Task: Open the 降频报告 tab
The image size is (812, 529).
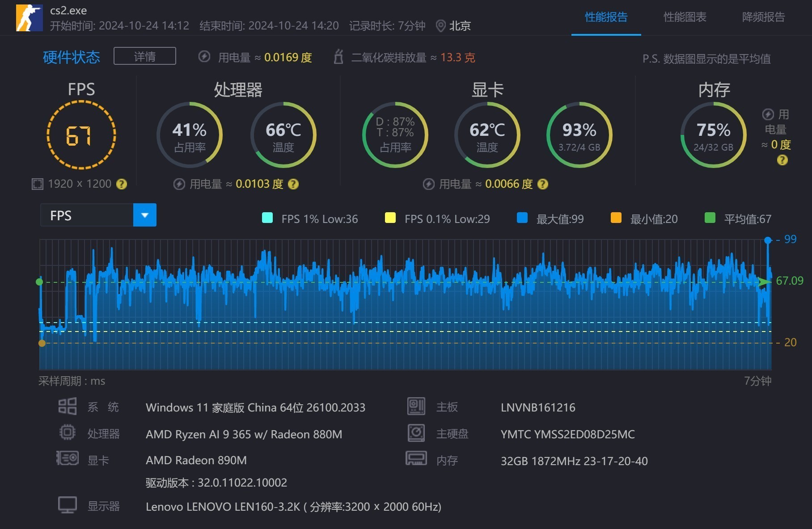Action: [x=764, y=17]
